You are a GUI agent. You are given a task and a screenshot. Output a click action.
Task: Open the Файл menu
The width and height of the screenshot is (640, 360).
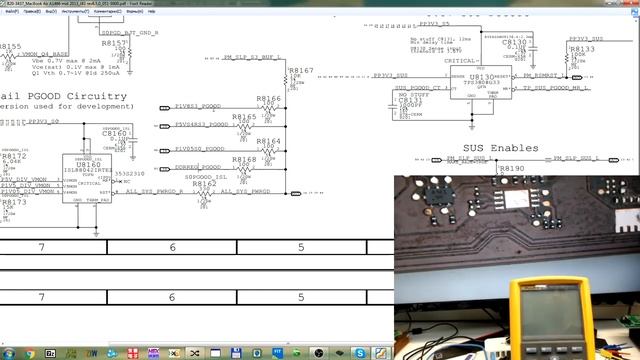12,11
